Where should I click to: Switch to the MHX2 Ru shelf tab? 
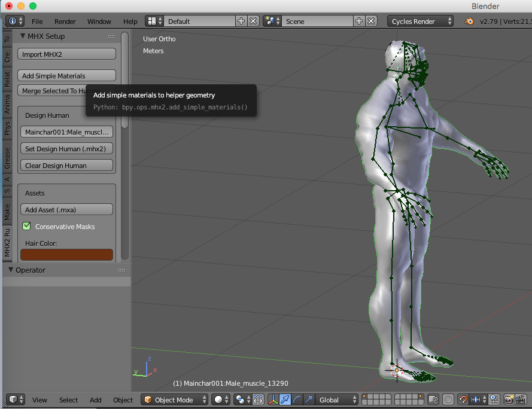click(7, 242)
